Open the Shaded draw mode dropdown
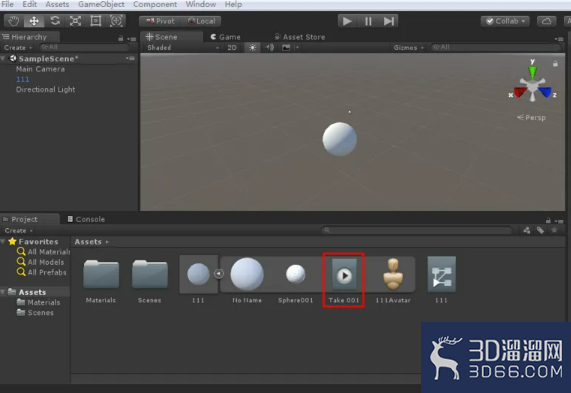The width and height of the screenshot is (571, 393). pyautogui.click(x=182, y=47)
